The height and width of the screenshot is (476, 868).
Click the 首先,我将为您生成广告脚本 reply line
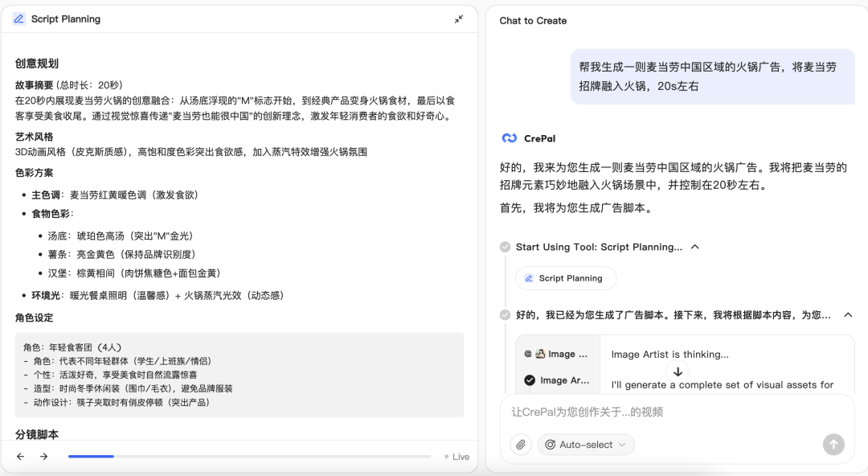click(x=577, y=207)
